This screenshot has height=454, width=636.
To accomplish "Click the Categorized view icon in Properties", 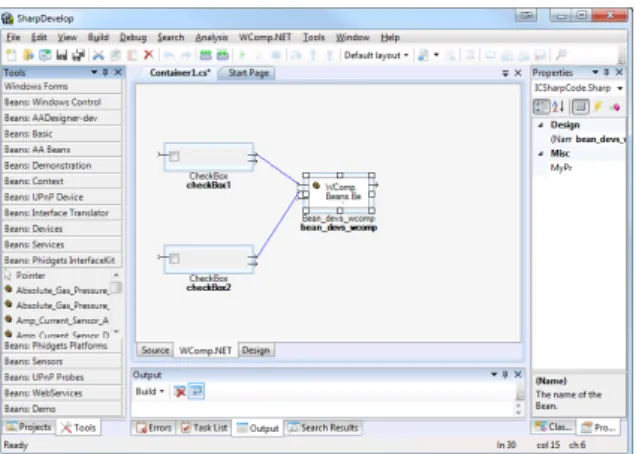I will pos(541,107).
